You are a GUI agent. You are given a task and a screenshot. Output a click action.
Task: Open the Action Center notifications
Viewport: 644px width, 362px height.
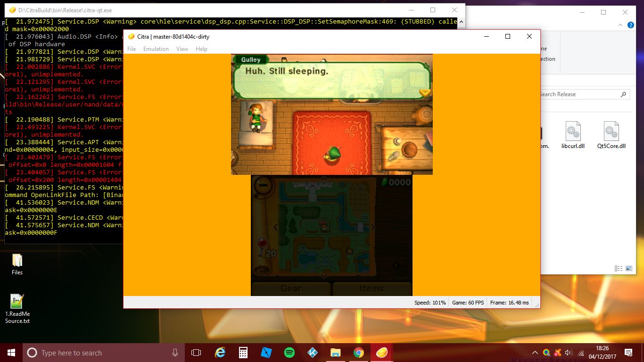pos(628,353)
